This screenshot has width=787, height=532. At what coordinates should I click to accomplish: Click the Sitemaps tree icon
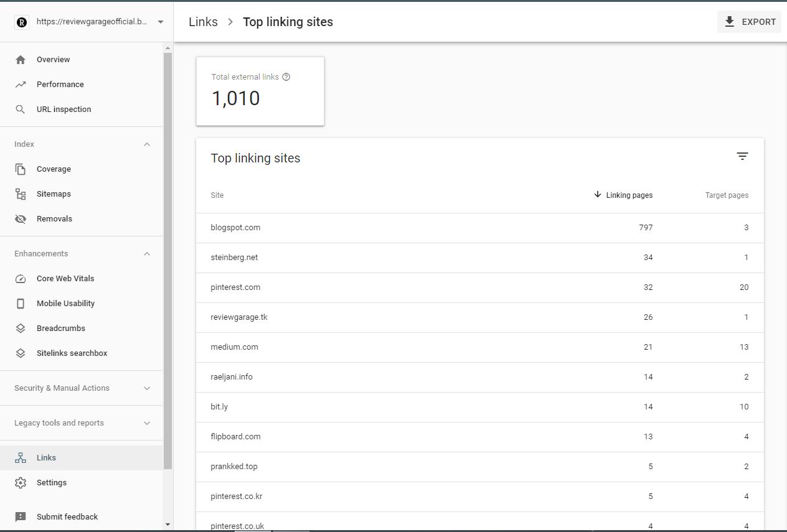click(21, 194)
